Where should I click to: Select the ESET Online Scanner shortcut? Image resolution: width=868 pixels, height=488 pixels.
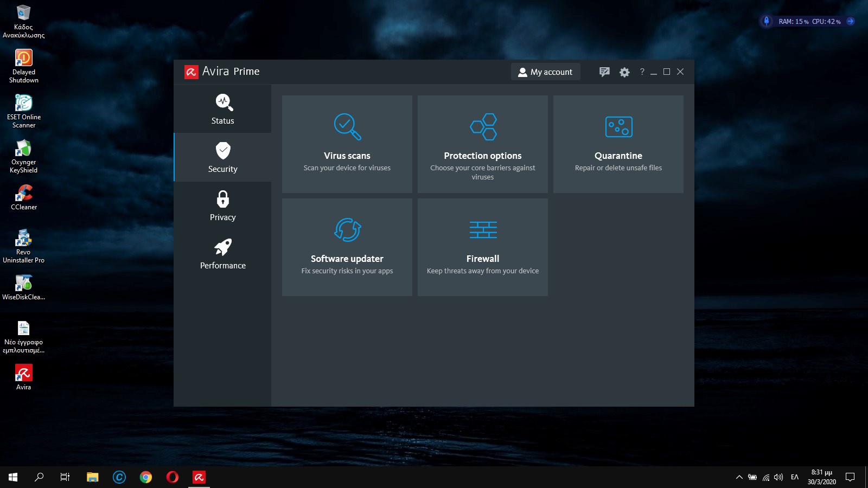(23, 111)
